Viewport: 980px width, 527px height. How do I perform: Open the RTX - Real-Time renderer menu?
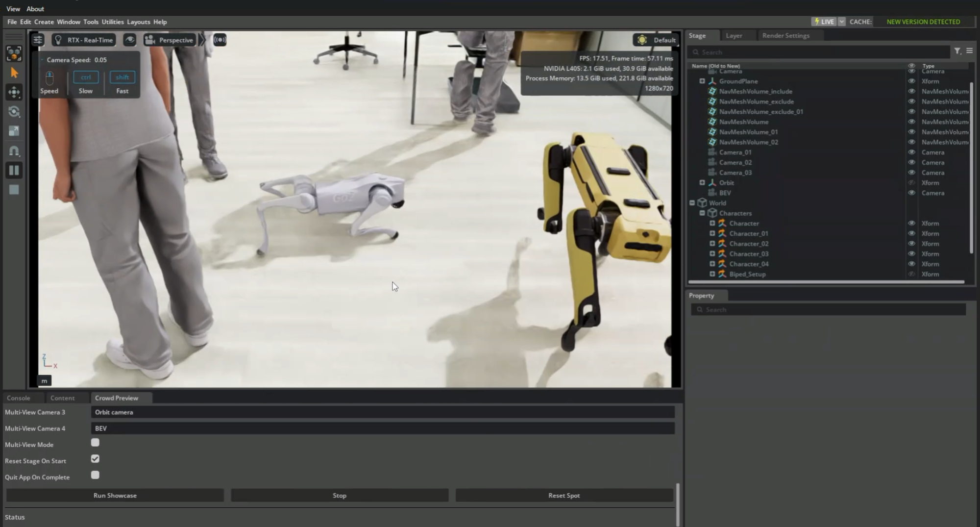click(84, 40)
